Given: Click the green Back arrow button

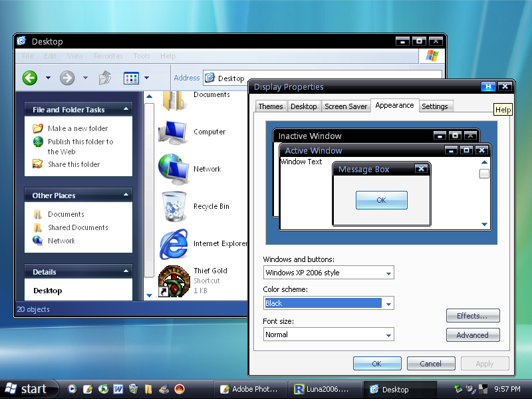Looking at the screenshot, I should 30,78.
